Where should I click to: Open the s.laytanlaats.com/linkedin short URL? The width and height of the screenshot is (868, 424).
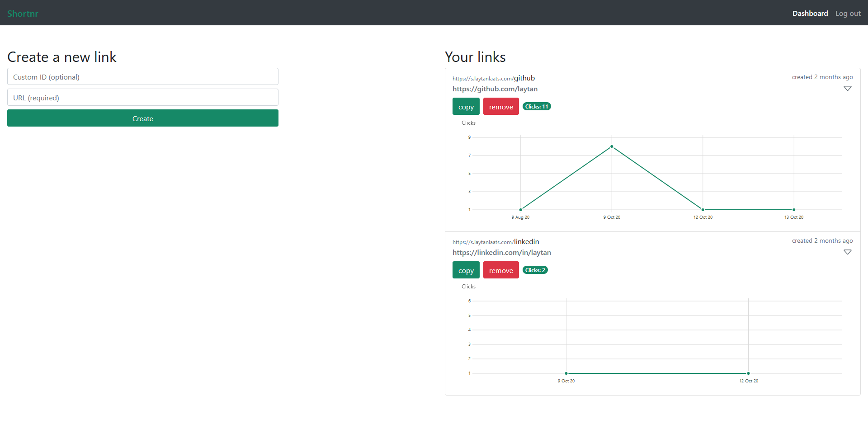coord(495,242)
